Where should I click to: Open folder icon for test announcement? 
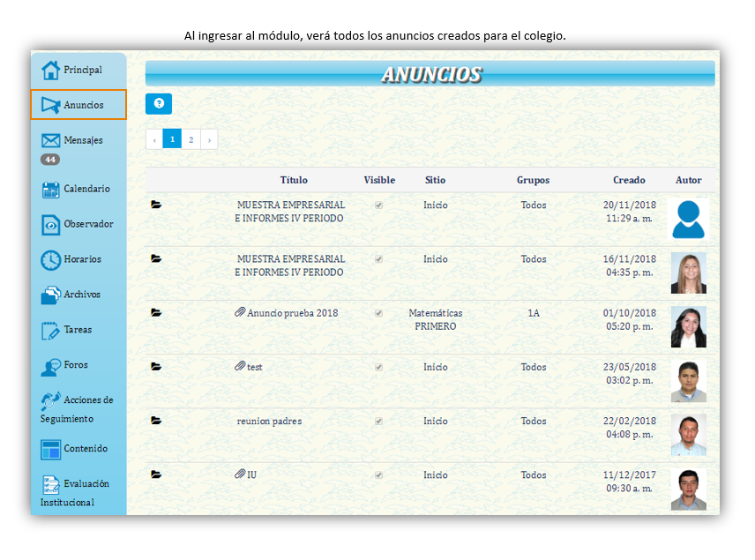coord(156,367)
